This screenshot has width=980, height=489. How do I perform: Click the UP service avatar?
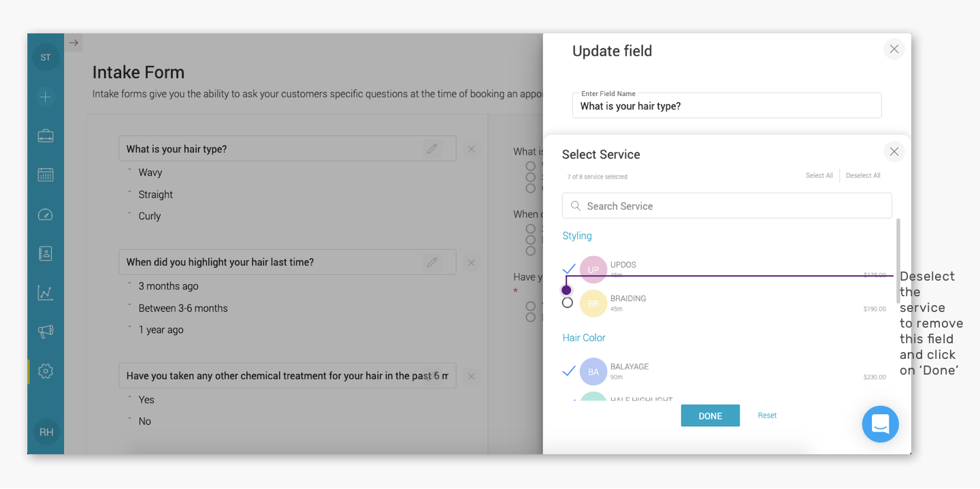(x=593, y=270)
